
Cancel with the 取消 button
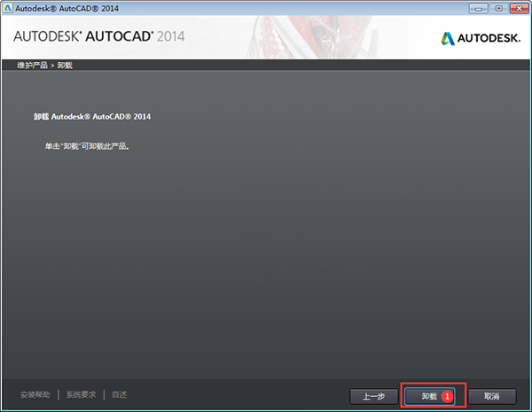point(492,396)
